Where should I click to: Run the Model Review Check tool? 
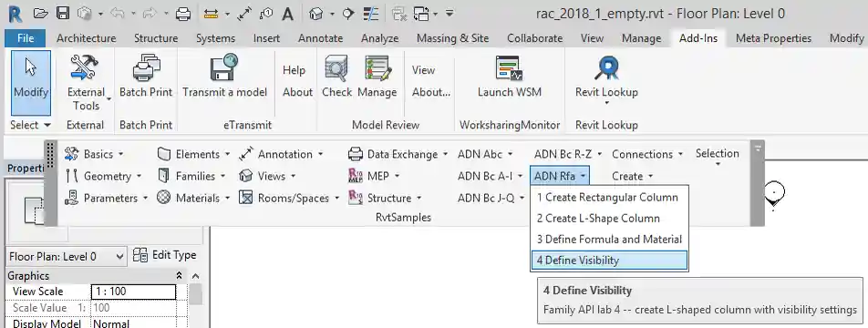pos(336,77)
